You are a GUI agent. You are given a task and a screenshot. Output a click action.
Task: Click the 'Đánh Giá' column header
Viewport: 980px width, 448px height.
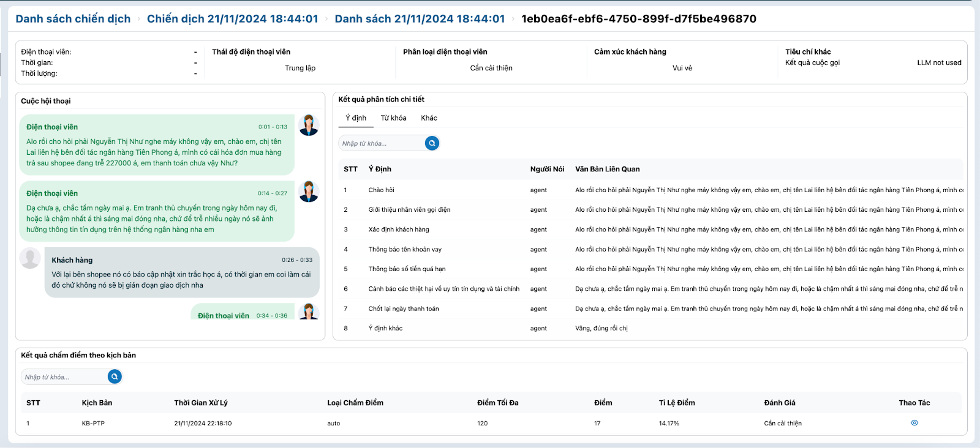[780, 403]
